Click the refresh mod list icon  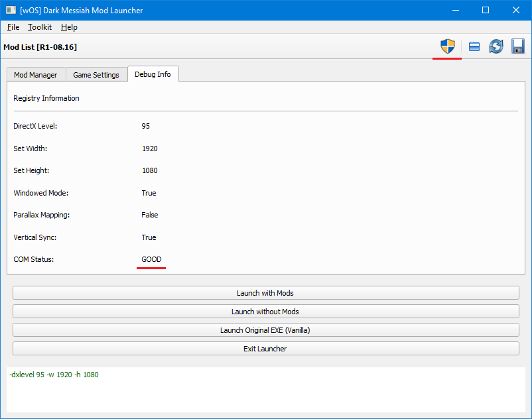[x=496, y=46]
